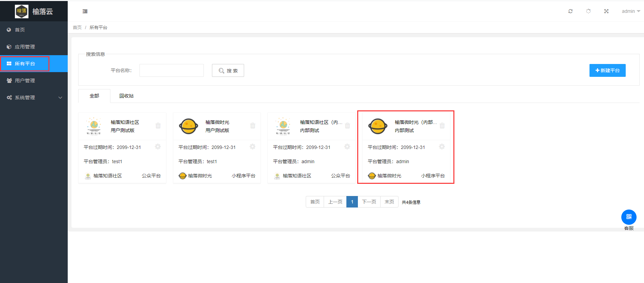This screenshot has height=283, width=644.
Task: Click small app icon in admin 公众平台 card footer
Action: (x=277, y=176)
